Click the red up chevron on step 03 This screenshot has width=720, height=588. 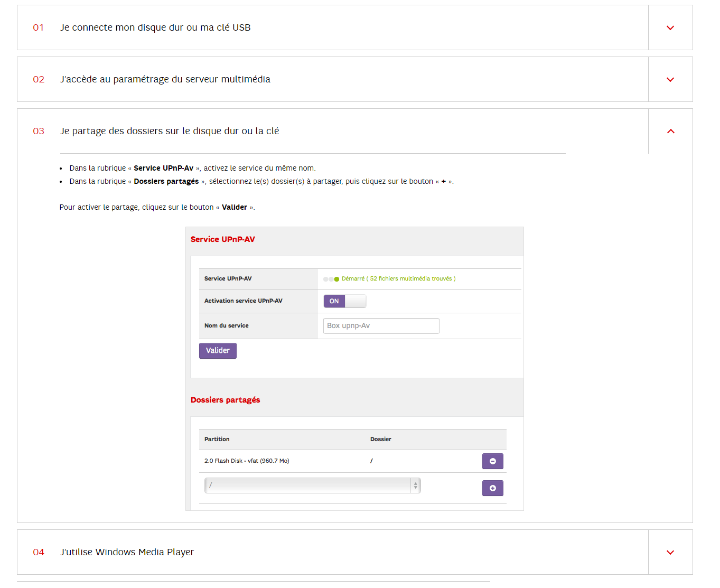click(671, 131)
